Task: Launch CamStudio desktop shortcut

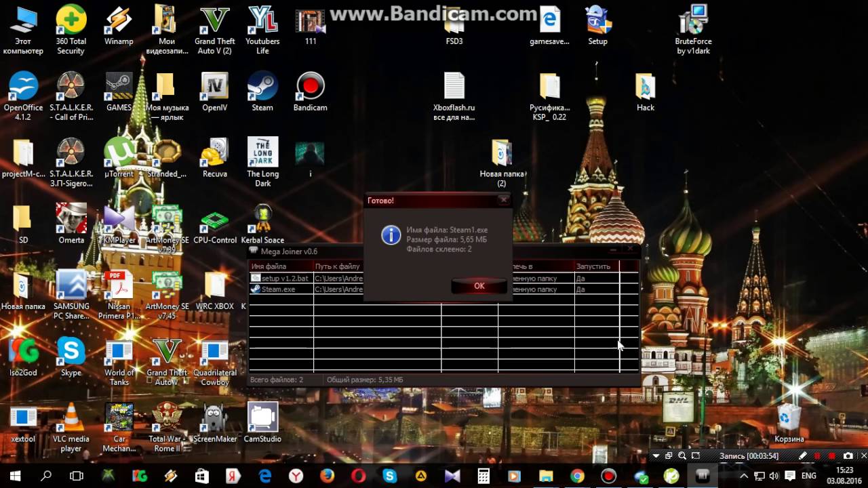Action: point(262,424)
